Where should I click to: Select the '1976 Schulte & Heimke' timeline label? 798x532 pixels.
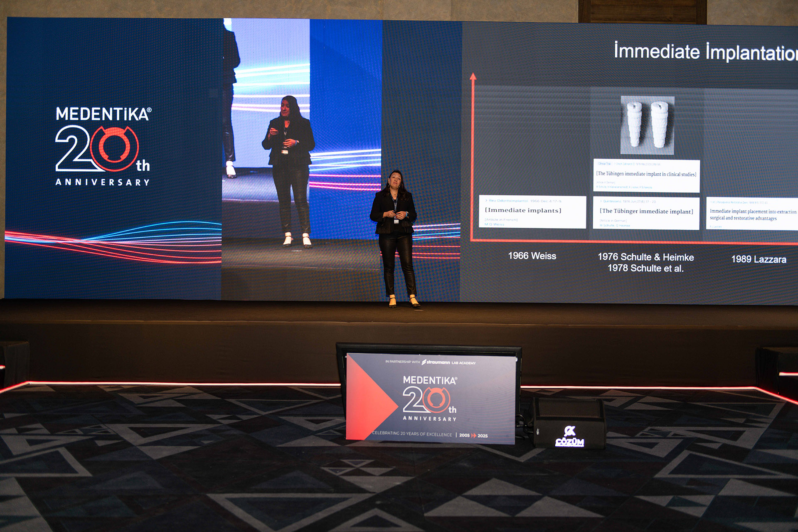645,257
